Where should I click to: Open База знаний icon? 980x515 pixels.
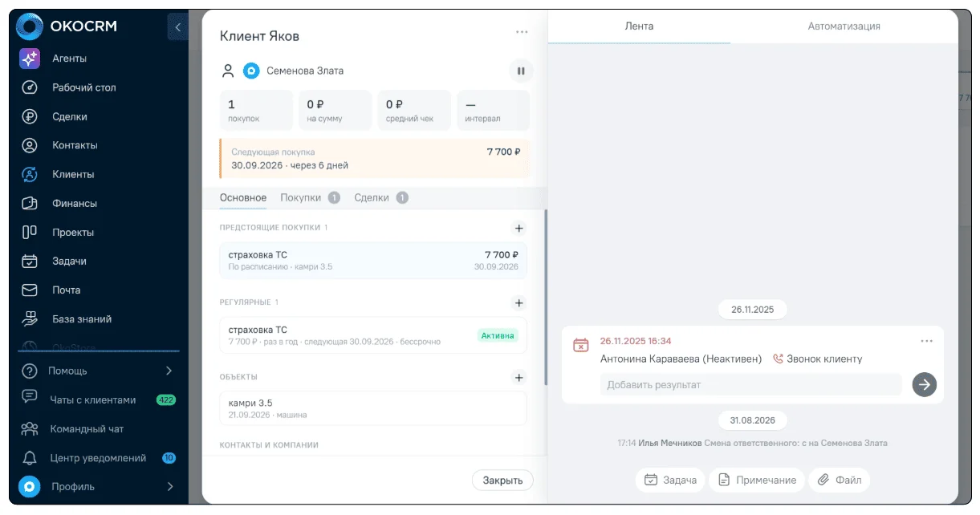click(30, 318)
